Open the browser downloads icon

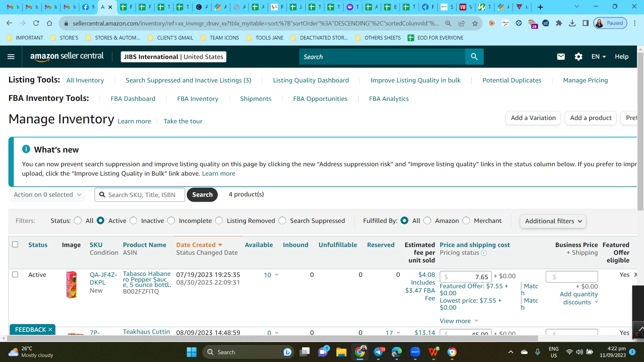pos(572,23)
